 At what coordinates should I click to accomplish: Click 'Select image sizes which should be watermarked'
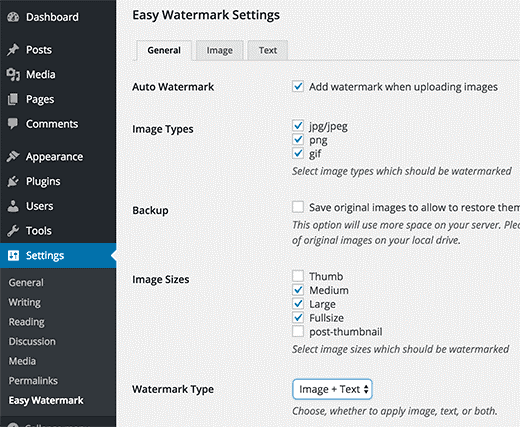401,349
